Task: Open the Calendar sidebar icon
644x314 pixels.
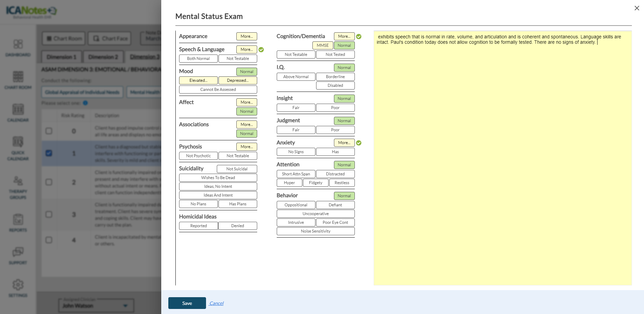Action: pos(18,112)
